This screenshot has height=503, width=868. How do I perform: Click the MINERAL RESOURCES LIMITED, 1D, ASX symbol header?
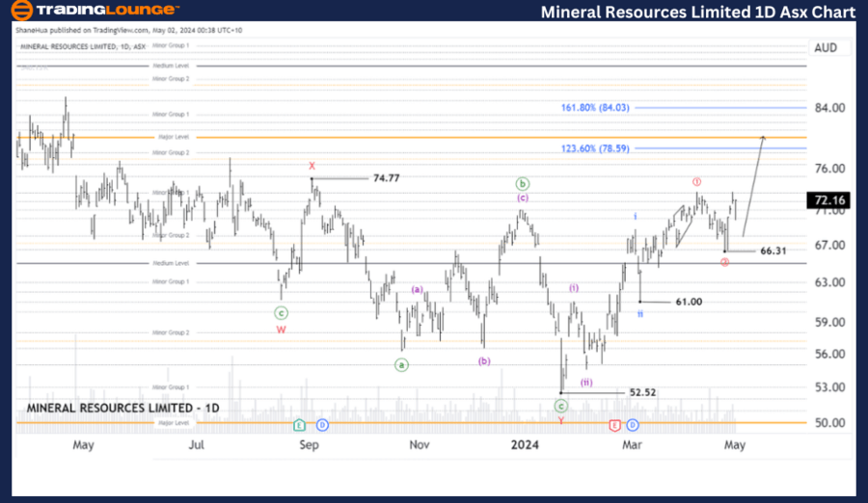pyautogui.click(x=83, y=47)
